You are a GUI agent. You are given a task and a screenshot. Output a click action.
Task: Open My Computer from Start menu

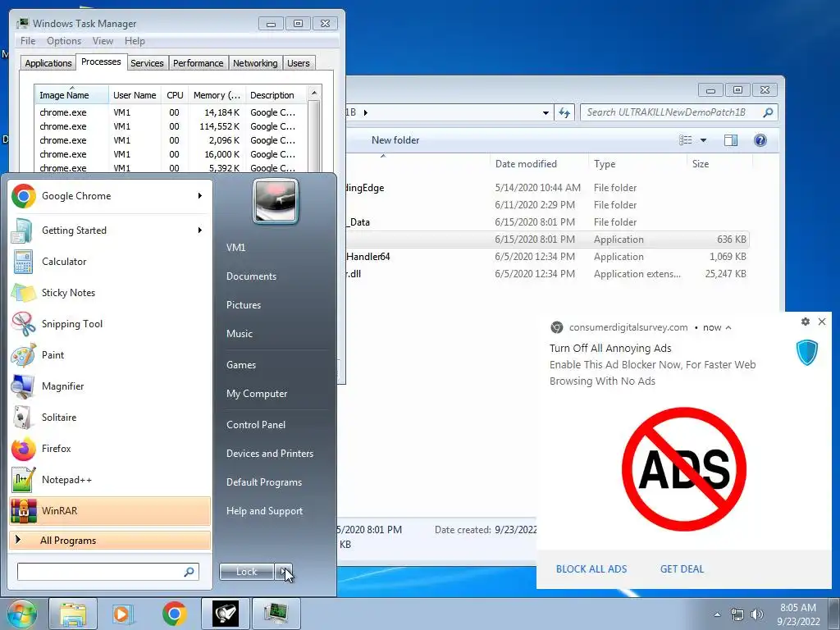tap(257, 394)
